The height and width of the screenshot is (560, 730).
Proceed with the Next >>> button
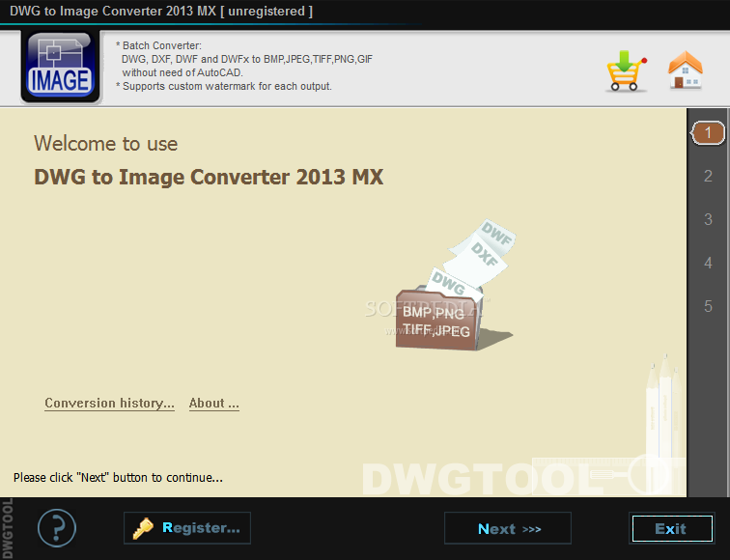pos(508,528)
